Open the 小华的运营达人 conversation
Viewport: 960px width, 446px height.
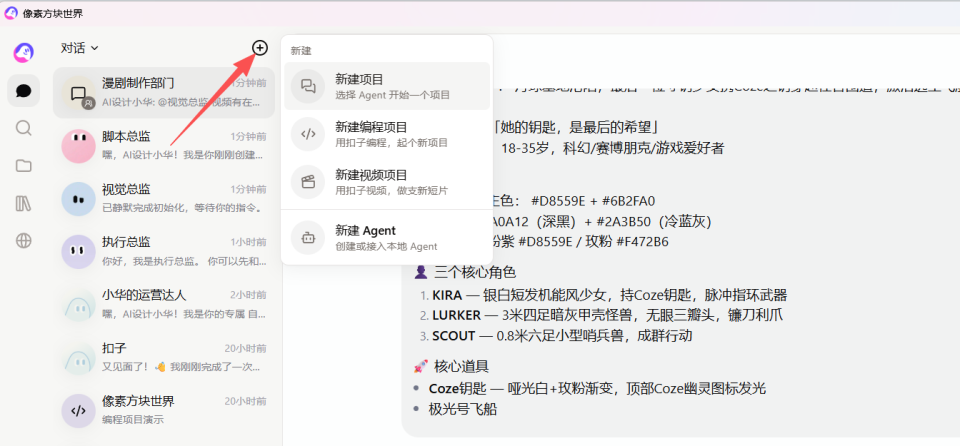point(164,304)
